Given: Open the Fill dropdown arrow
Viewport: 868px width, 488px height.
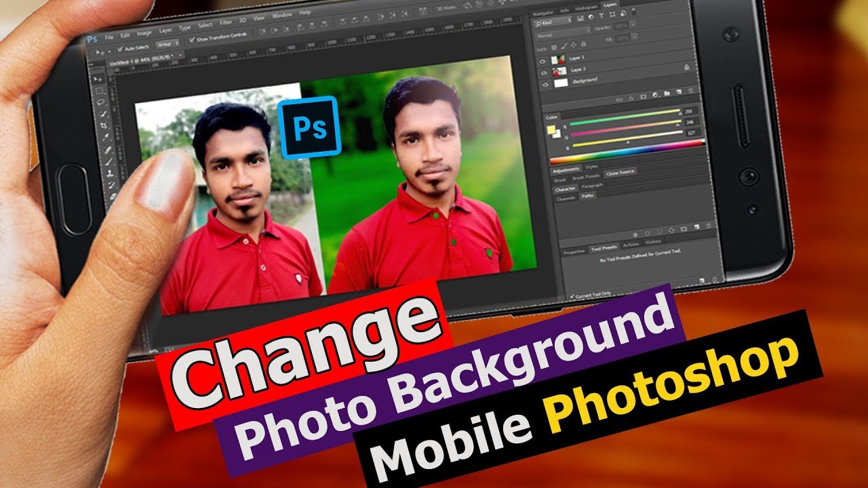Looking at the screenshot, I should pyautogui.click(x=635, y=37).
